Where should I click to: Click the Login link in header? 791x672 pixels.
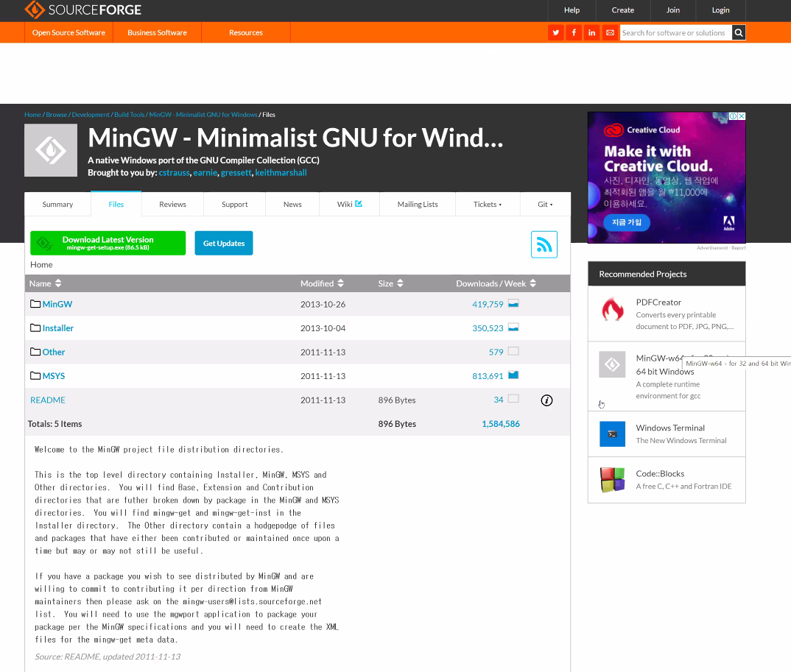click(x=720, y=10)
